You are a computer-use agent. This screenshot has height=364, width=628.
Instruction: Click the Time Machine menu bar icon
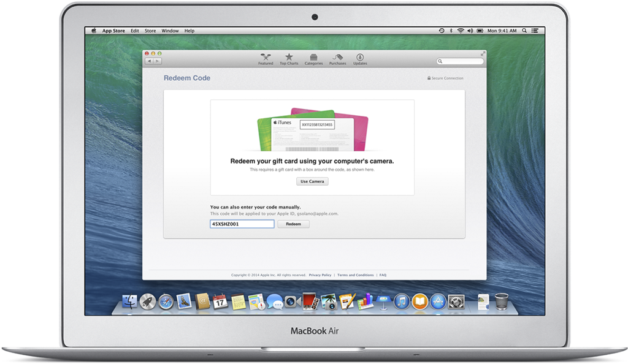(442, 31)
